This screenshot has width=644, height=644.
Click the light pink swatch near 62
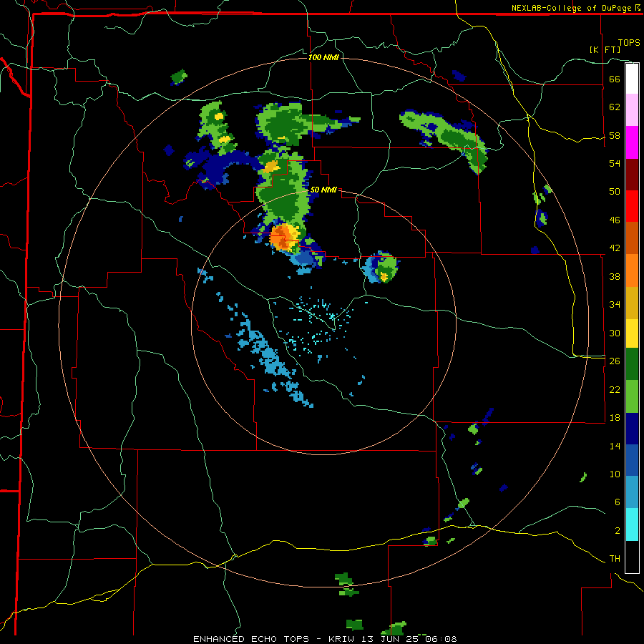tap(632, 110)
